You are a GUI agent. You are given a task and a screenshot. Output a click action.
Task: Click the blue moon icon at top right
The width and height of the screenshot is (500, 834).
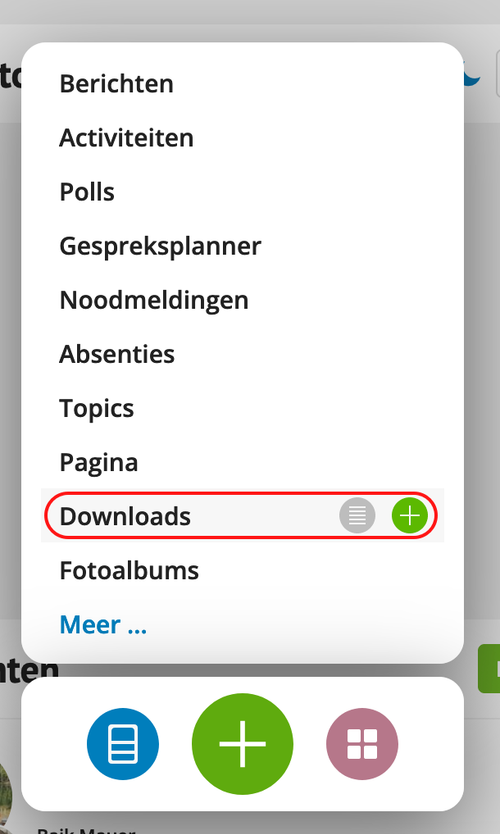[x=472, y=74]
